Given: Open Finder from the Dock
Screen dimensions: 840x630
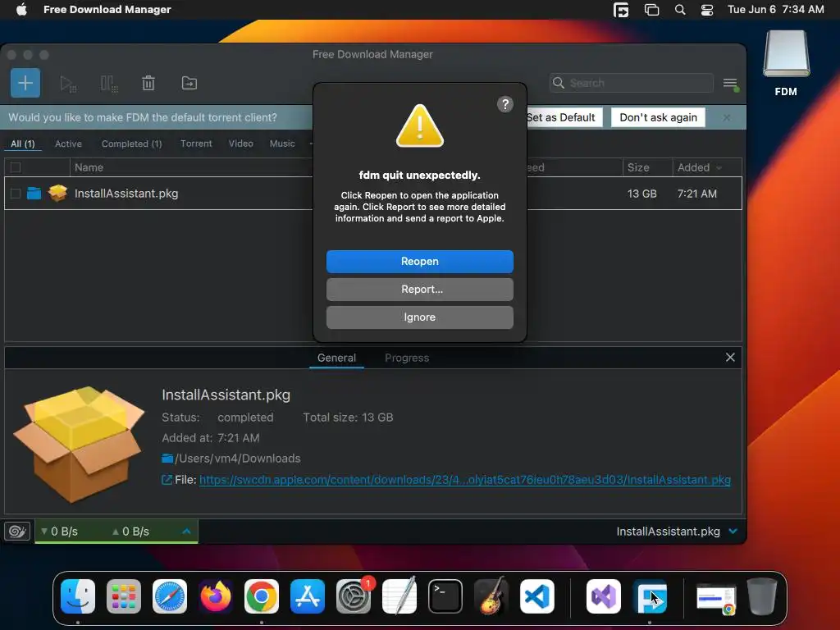Looking at the screenshot, I should [x=78, y=596].
